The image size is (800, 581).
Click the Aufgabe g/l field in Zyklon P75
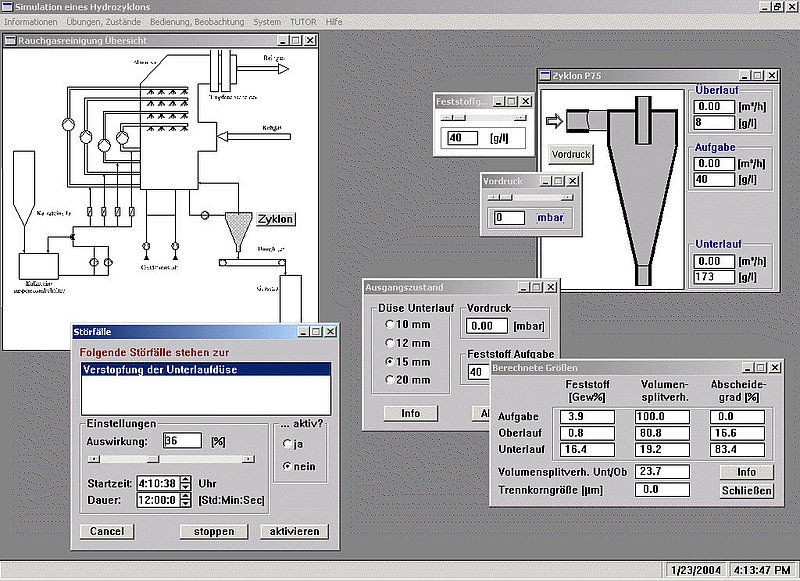coord(714,180)
